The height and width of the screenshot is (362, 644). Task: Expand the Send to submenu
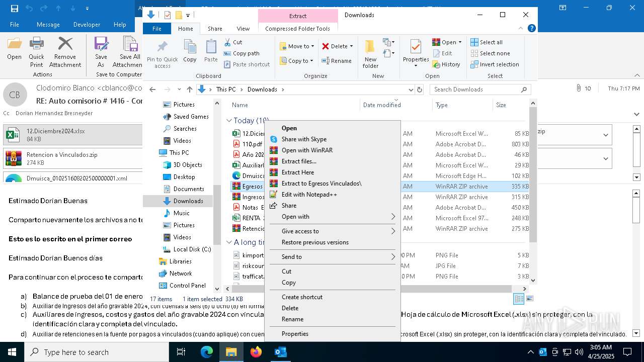pyautogui.click(x=332, y=257)
